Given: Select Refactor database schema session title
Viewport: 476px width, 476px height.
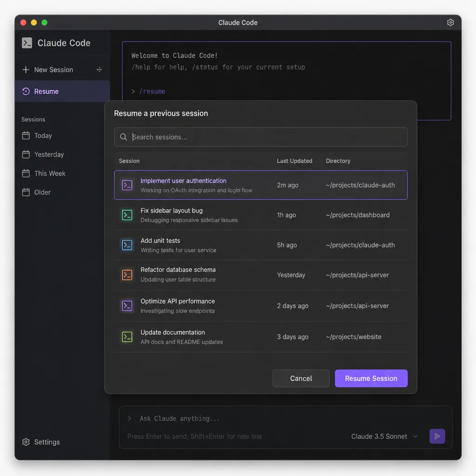Looking at the screenshot, I should [178, 270].
